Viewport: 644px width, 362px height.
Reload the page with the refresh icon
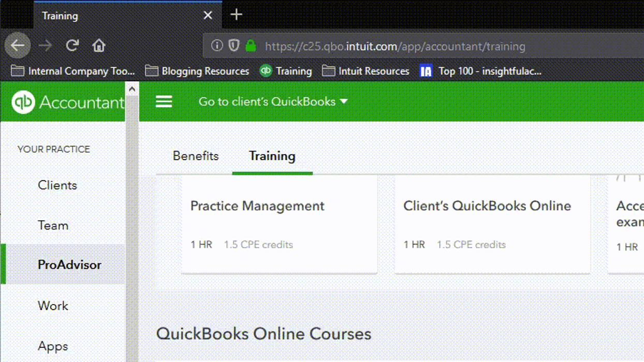click(x=72, y=46)
